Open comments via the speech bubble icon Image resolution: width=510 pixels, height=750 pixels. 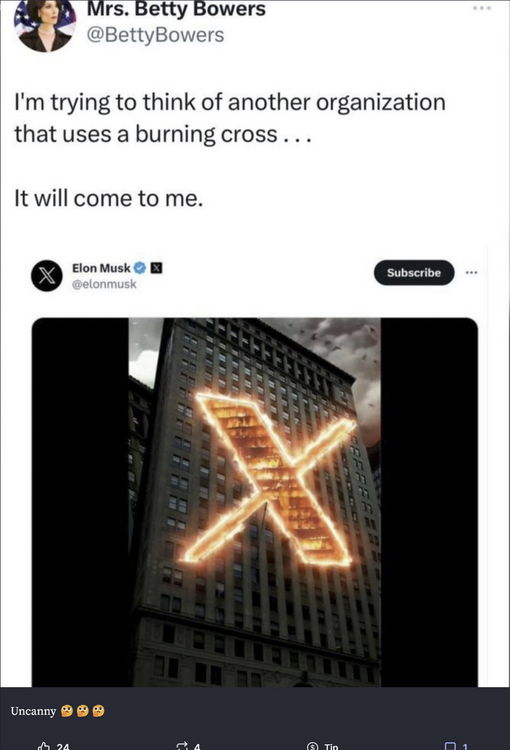(x=450, y=746)
